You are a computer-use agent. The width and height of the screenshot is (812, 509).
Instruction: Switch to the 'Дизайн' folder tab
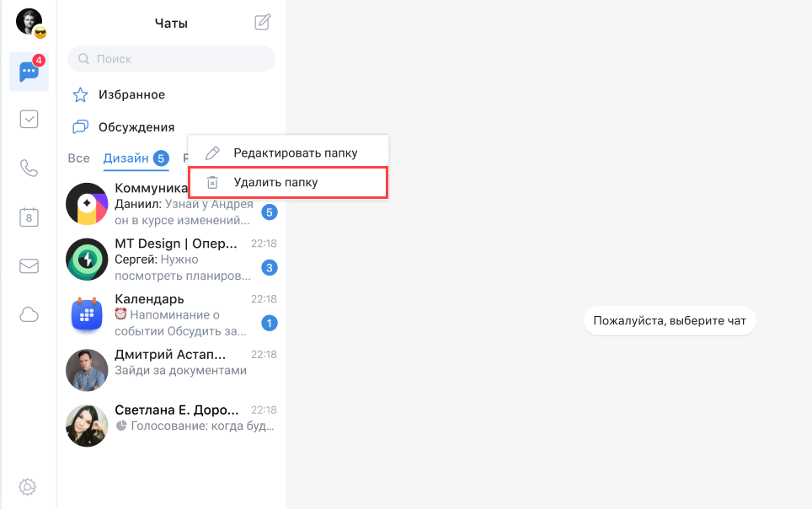point(126,158)
